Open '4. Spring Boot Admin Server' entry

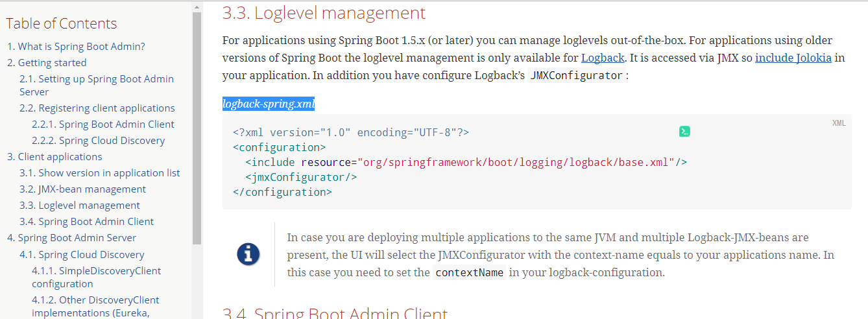pos(72,238)
